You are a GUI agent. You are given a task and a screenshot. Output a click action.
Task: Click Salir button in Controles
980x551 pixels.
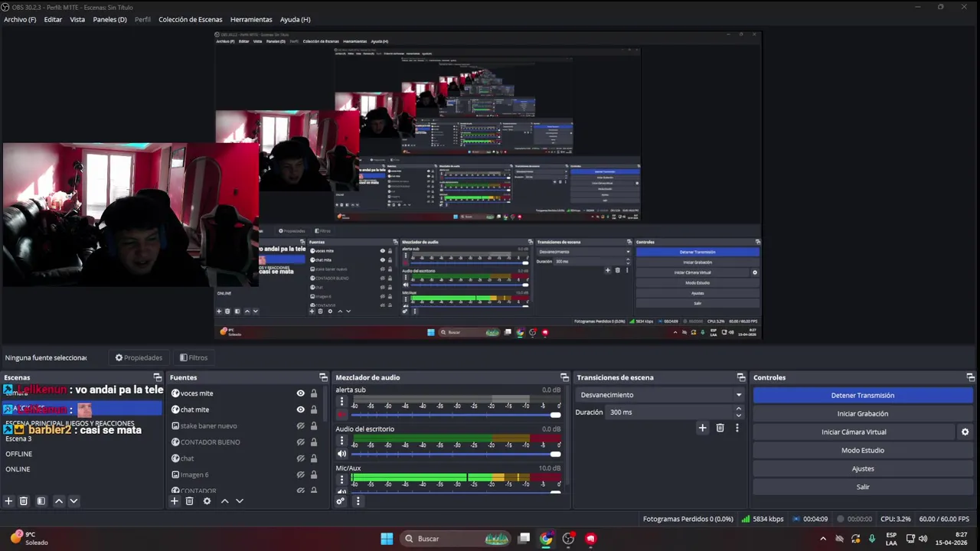click(863, 487)
